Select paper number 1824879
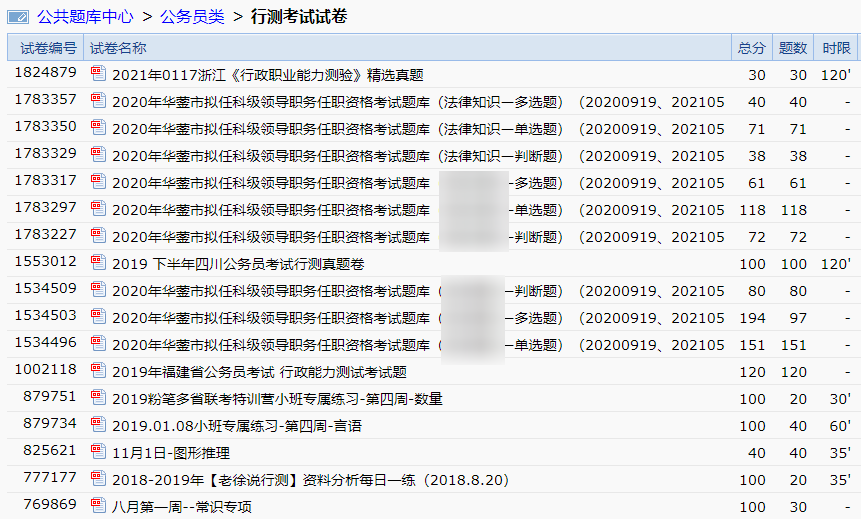The width and height of the screenshot is (861, 519). (x=46, y=72)
